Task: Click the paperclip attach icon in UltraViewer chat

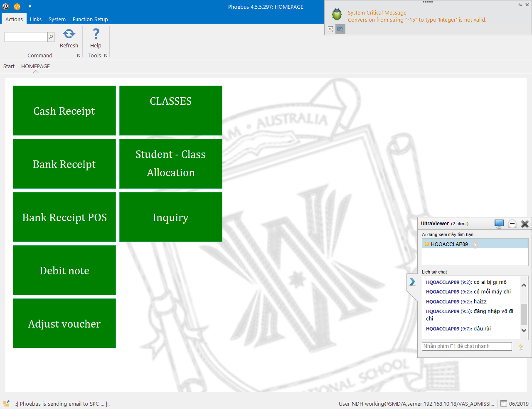Action: click(x=521, y=346)
